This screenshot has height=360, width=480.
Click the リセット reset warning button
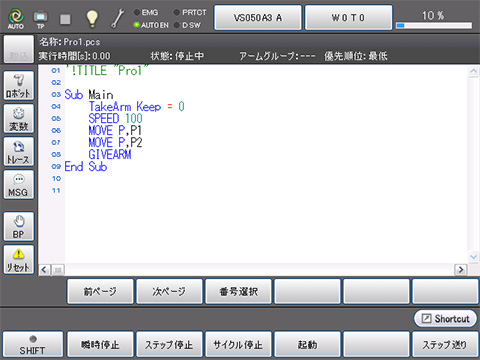click(x=19, y=260)
